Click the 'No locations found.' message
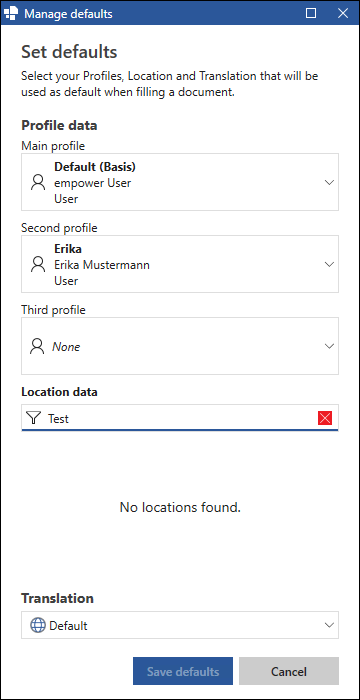This screenshot has width=360, height=700. pos(180,507)
